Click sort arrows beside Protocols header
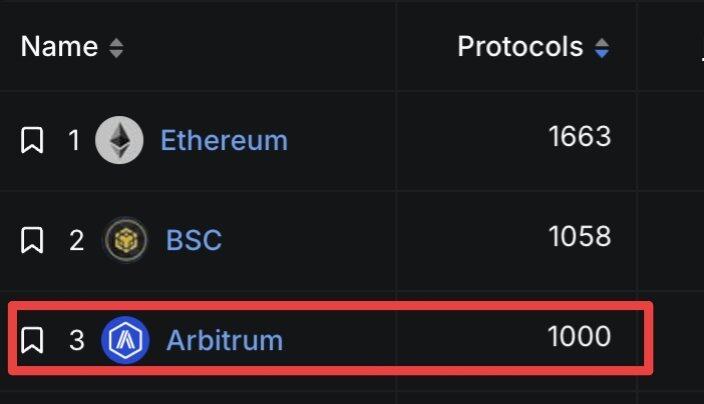Viewport: 704px width, 404px height. pyautogui.click(x=601, y=47)
